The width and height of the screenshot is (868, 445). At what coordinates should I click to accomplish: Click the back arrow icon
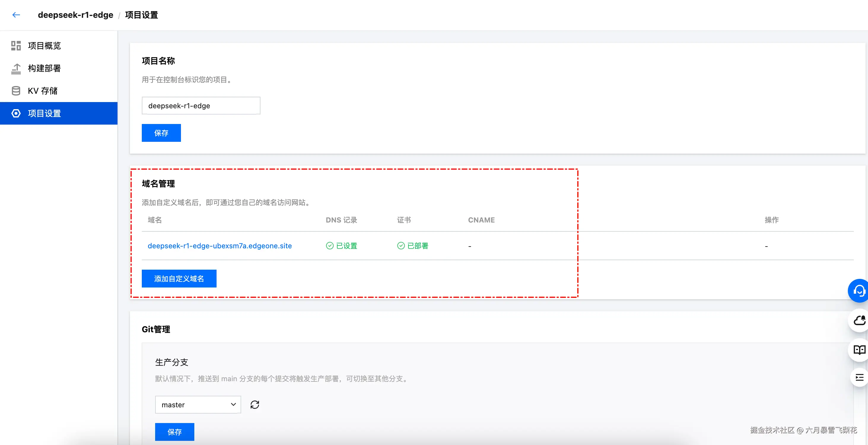(16, 15)
